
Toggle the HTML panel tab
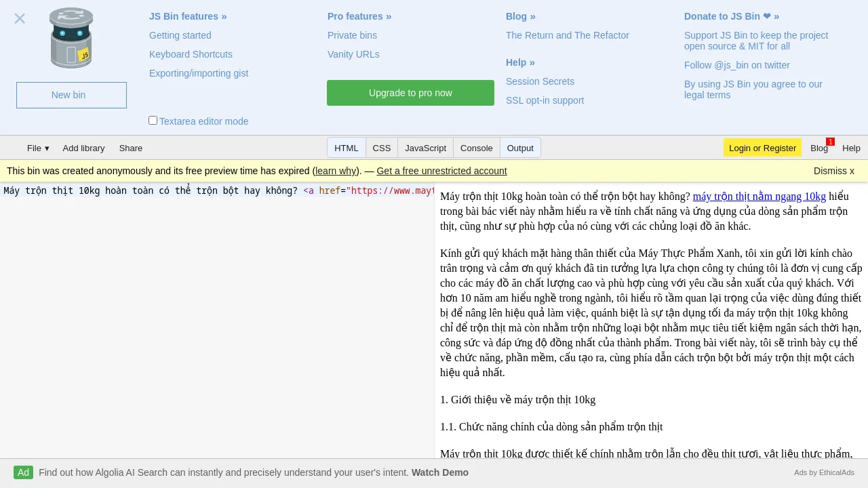tap(347, 148)
